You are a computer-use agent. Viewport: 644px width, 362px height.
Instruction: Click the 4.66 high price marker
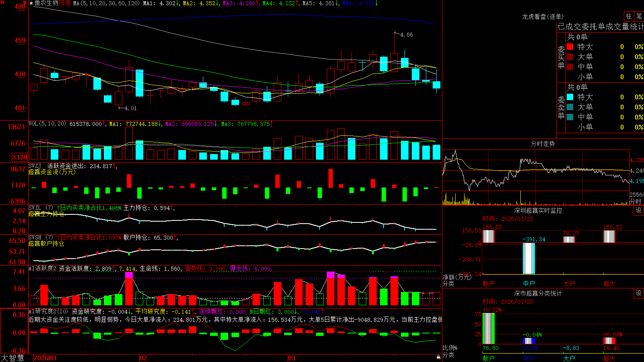(x=407, y=35)
